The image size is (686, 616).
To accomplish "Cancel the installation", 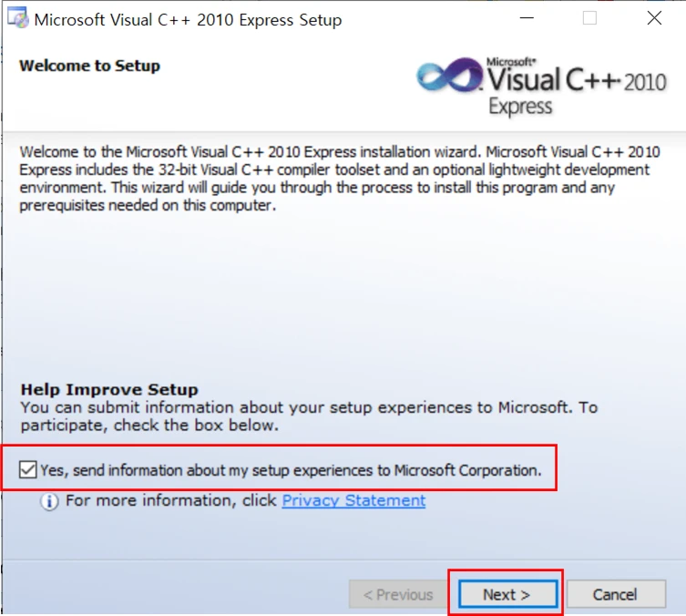I will tap(615, 594).
